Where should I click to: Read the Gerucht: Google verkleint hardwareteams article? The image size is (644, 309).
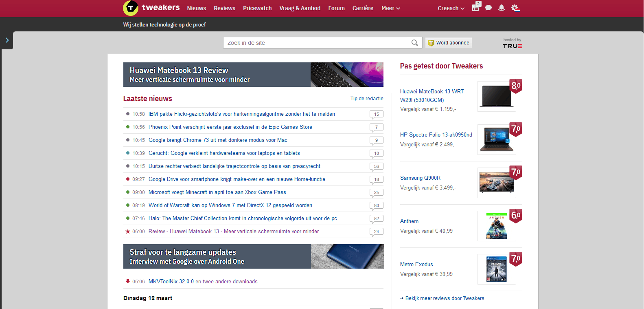click(224, 153)
